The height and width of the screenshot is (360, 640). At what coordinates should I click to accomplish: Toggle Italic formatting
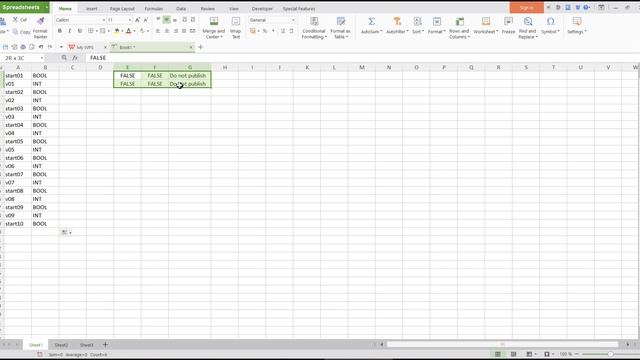coord(69,31)
